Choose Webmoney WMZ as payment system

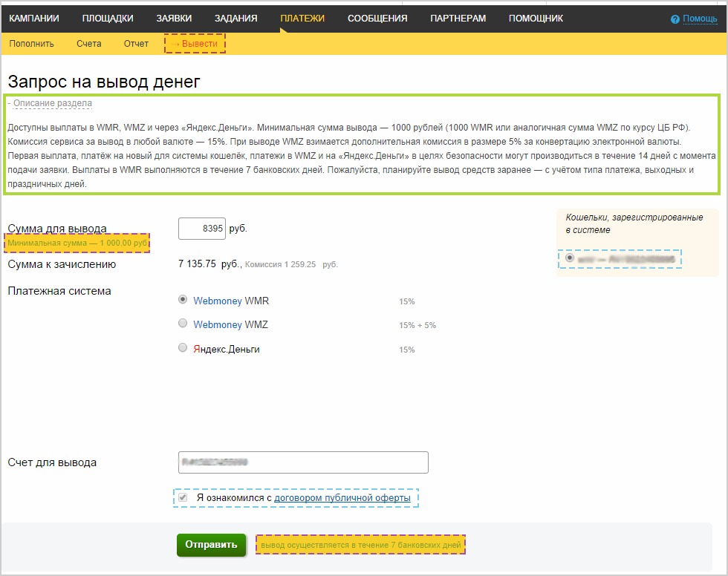coord(183,324)
